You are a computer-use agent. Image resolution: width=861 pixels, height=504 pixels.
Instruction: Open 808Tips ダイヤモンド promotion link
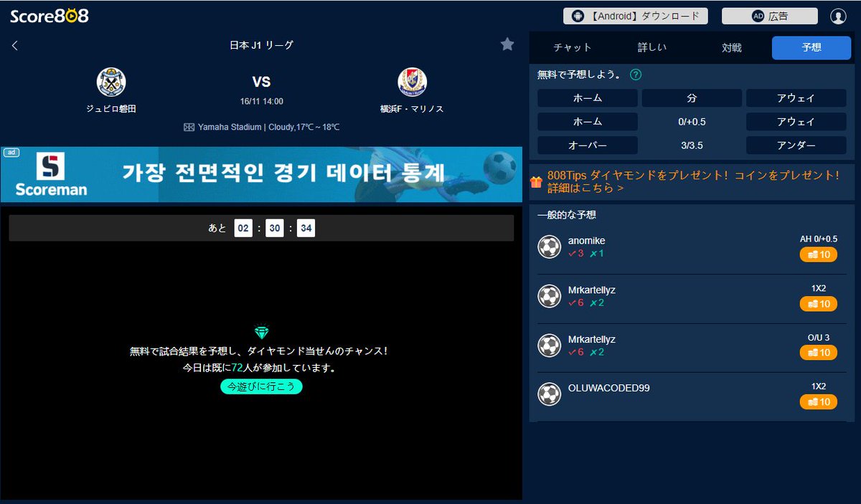point(694,181)
